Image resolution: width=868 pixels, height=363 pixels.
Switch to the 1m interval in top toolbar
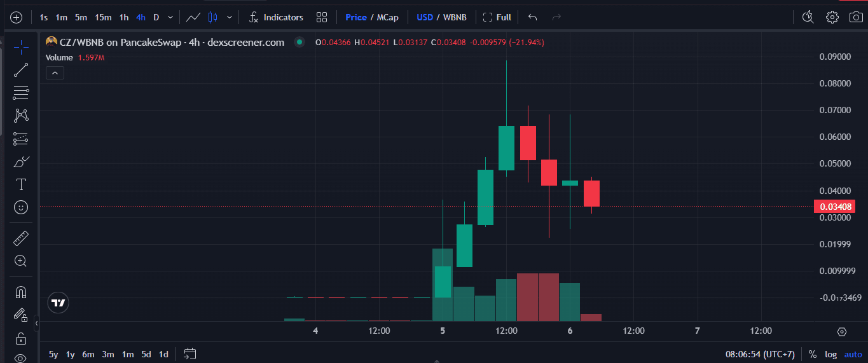61,17
